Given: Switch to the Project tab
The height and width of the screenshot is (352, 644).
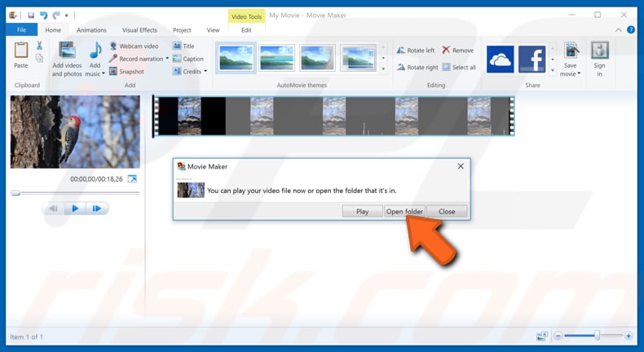Looking at the screenshot, I should coord(182,30).
